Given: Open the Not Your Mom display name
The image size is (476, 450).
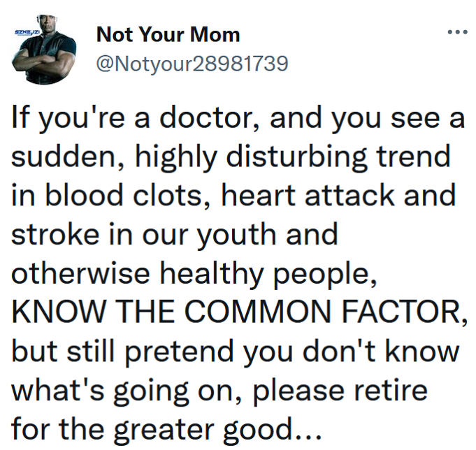Looking at the screenshot, I should pyautogui.click(x=168, y=35).
